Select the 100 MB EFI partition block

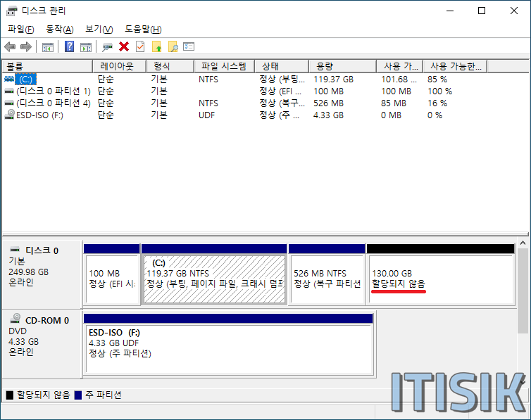[112, 274]
